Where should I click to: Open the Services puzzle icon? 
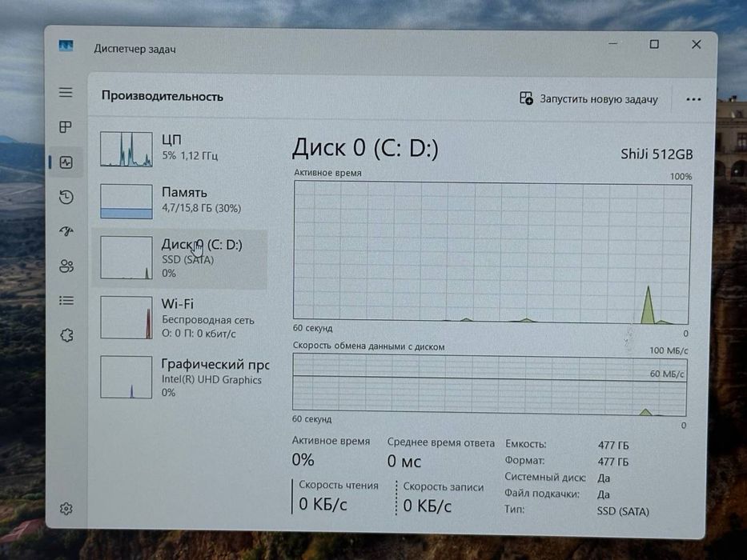(66, 335)
